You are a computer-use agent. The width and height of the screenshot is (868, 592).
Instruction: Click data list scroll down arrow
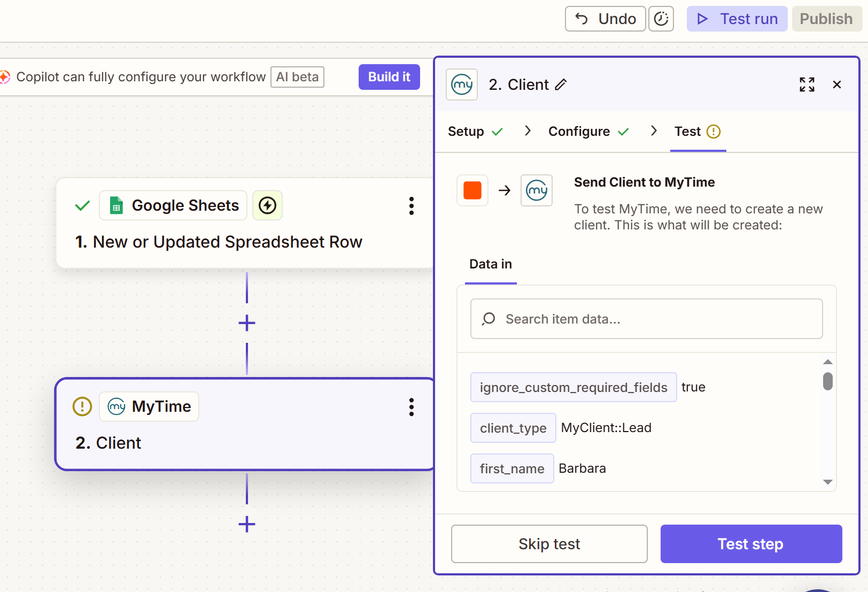point(828,482)
